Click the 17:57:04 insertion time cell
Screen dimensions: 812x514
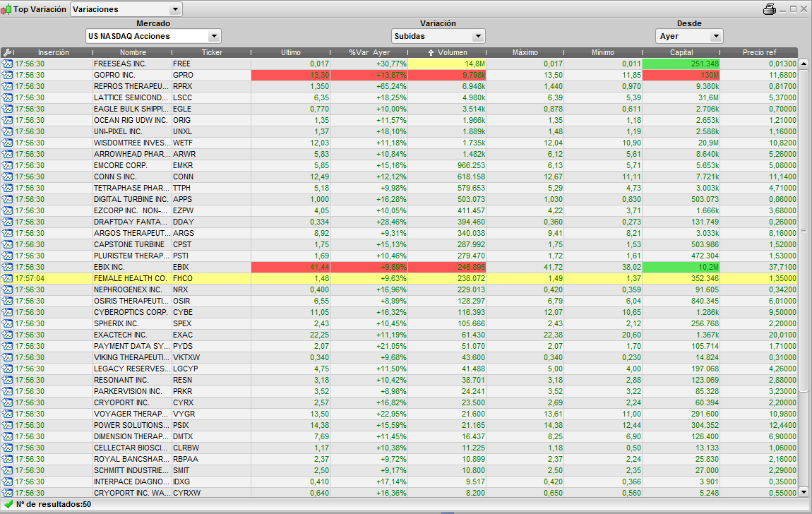click(x=54, y=278)
